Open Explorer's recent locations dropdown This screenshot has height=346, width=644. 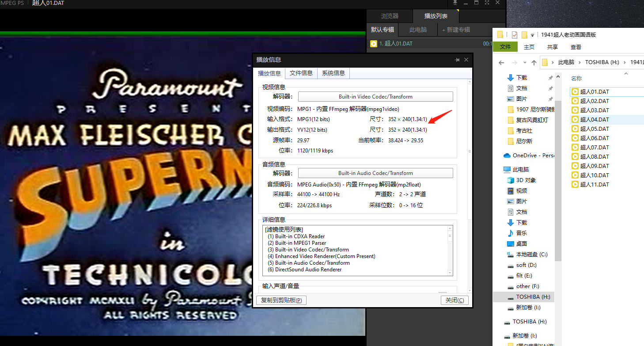tap(525, 63)
